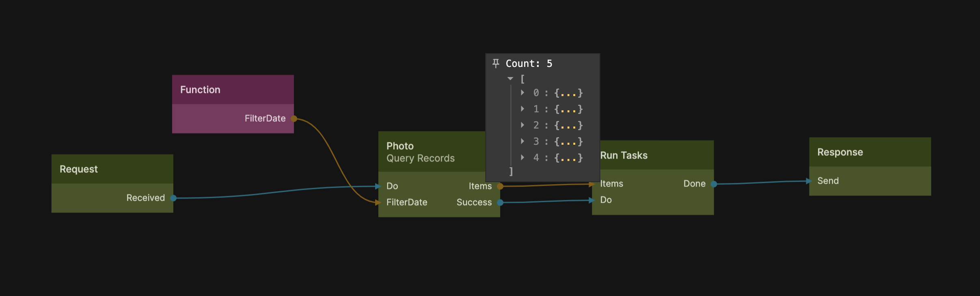Select the Request node header
Viewport: 980px width, 296px height.
112,169
